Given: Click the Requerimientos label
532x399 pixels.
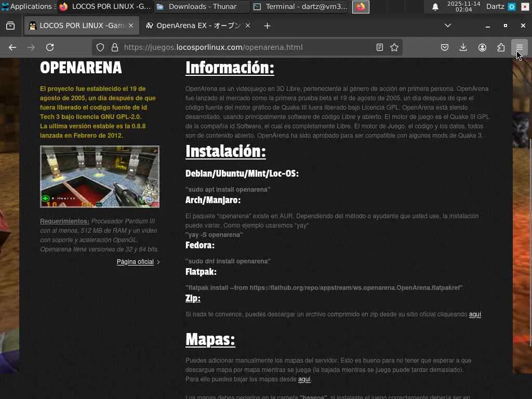Looking at the screenshot, I should tap(64, 221).
